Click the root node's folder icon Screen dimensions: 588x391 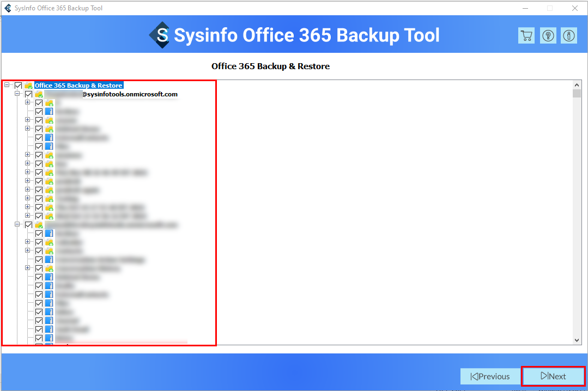[x=29, y=85]
